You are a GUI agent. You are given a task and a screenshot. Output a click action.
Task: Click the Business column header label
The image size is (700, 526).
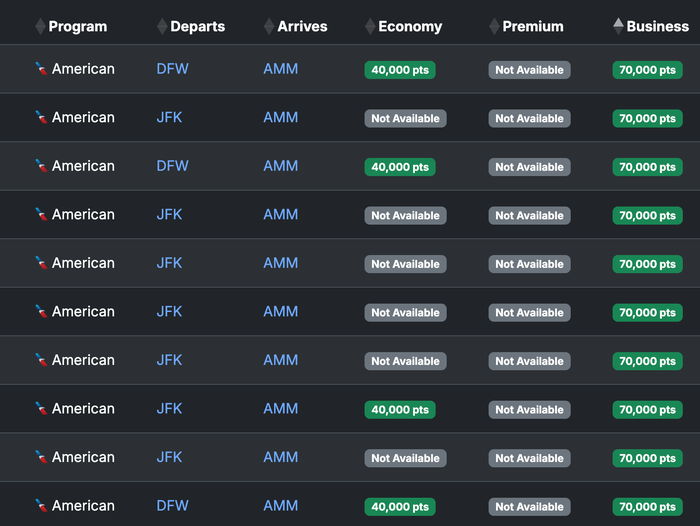pyautogui.click(x=658, y=26)
